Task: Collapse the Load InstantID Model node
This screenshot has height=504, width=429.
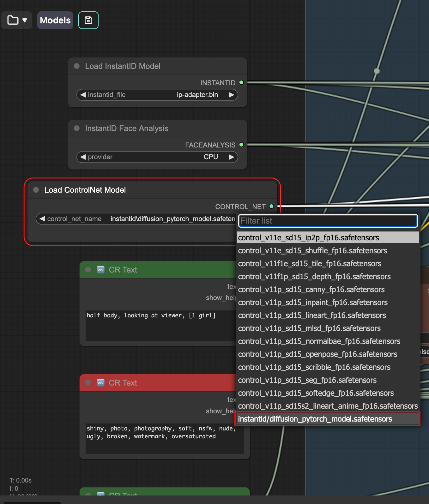Action: pyautogui.click(x=77, y=66)
